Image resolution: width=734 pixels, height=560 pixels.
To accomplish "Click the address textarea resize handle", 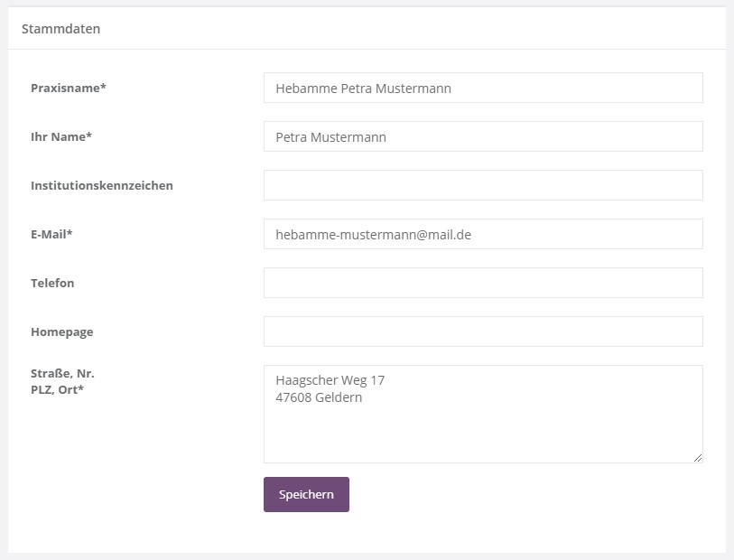I will coord(697,458).
